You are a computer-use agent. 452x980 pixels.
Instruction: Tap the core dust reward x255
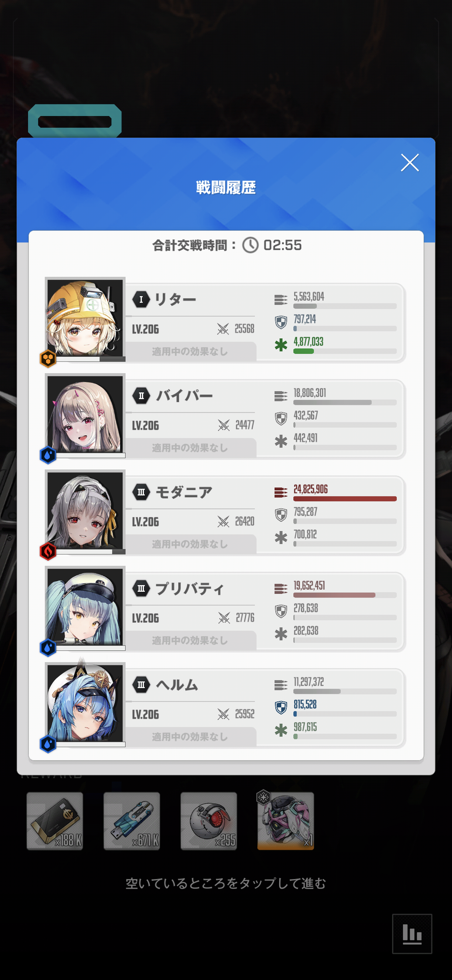[x=209, y=821]
